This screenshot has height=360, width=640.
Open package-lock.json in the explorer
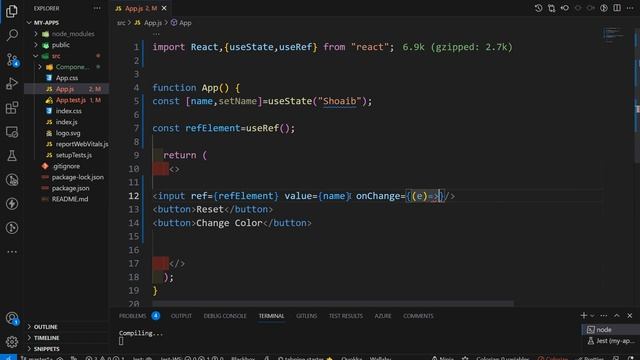click(67, 177)
